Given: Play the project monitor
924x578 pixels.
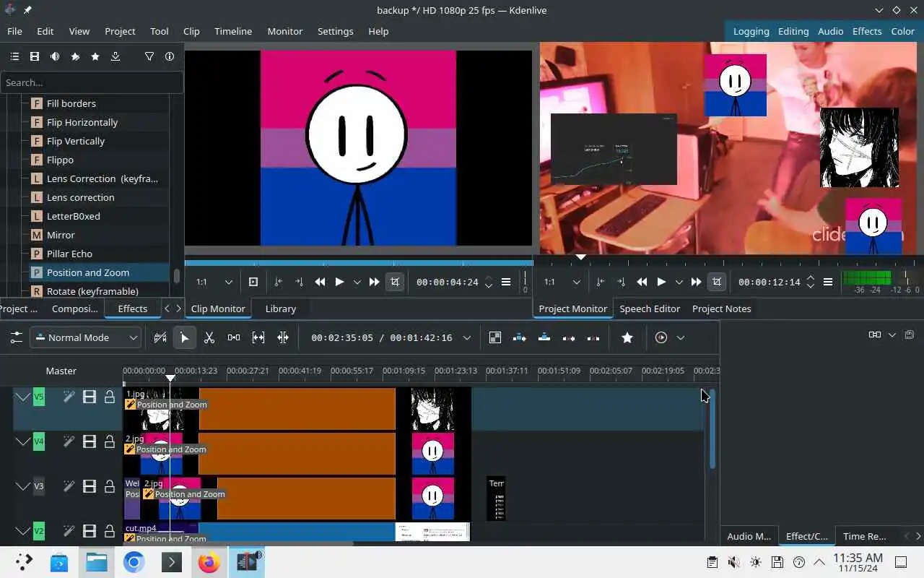Looking at the screenshot, I should pos(661,282).
